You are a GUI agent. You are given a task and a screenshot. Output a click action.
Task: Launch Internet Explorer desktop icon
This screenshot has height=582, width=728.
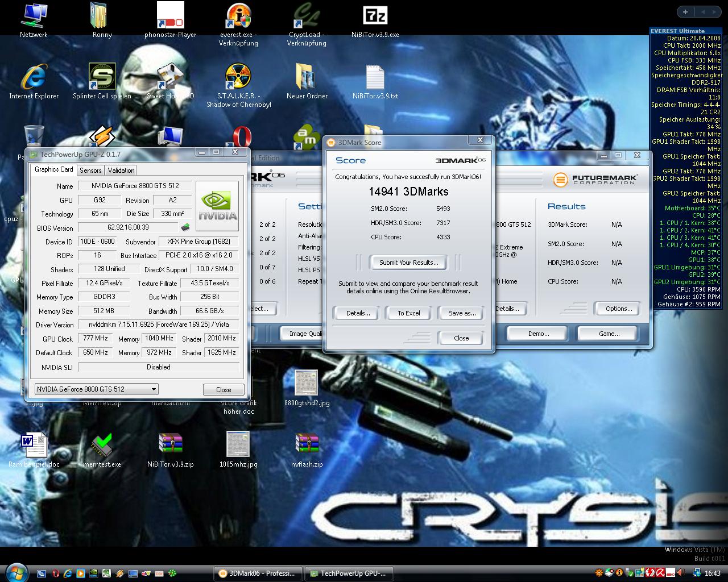pos(34,81)
